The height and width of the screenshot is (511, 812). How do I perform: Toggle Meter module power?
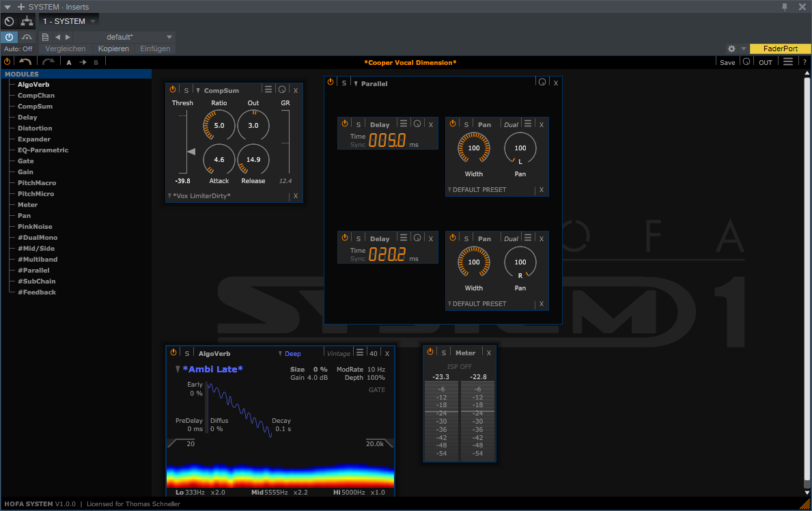(430, 351)
